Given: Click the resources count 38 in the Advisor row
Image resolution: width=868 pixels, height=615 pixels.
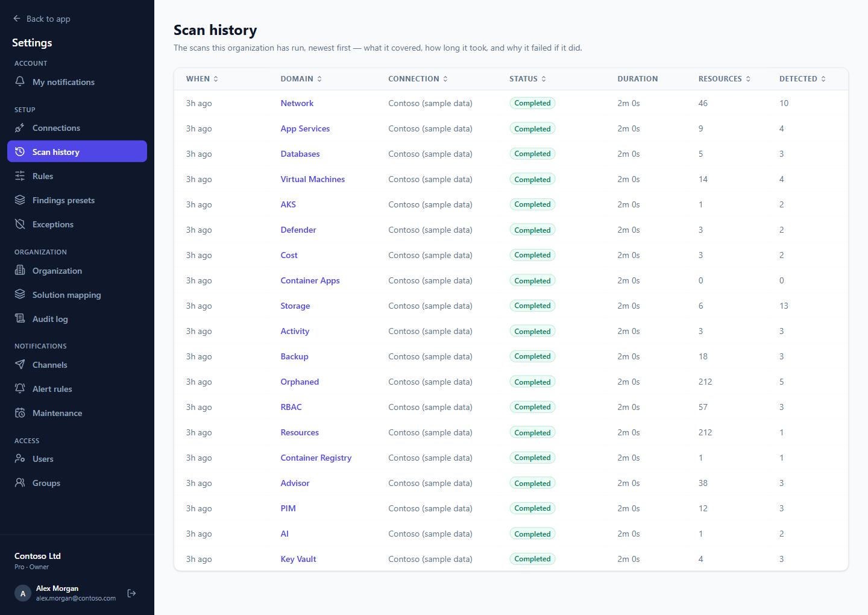Looking at the screenshot, I should [703, 483].
